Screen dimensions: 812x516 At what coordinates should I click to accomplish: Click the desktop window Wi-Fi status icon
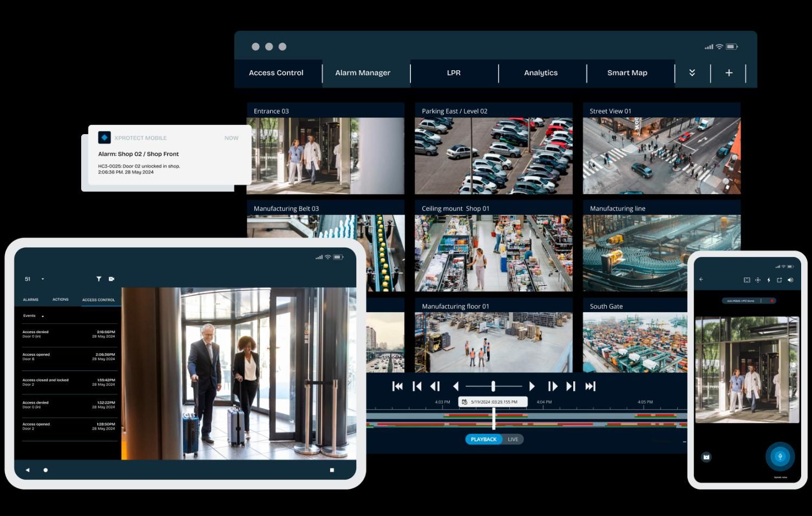719,47
